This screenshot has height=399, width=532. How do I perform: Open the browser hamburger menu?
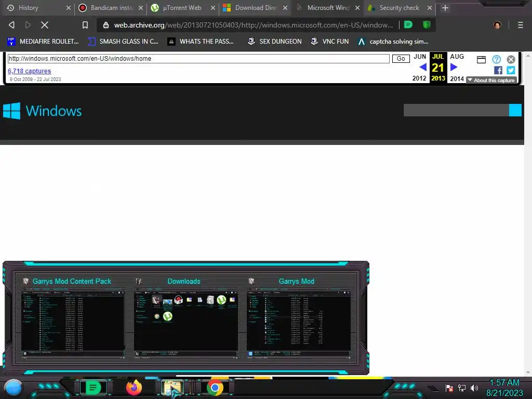tap(520, 25)
